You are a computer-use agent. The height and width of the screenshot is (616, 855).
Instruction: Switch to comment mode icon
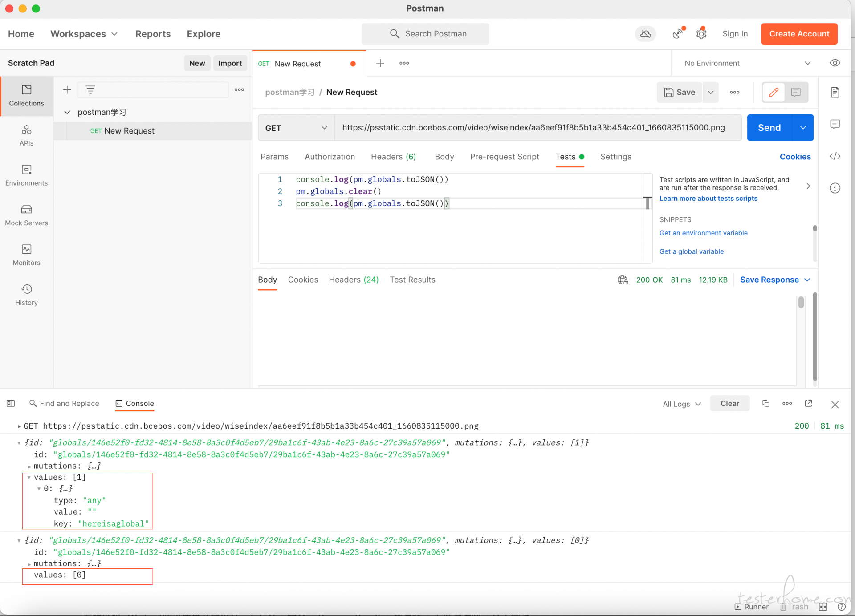(x=796, y=92)
